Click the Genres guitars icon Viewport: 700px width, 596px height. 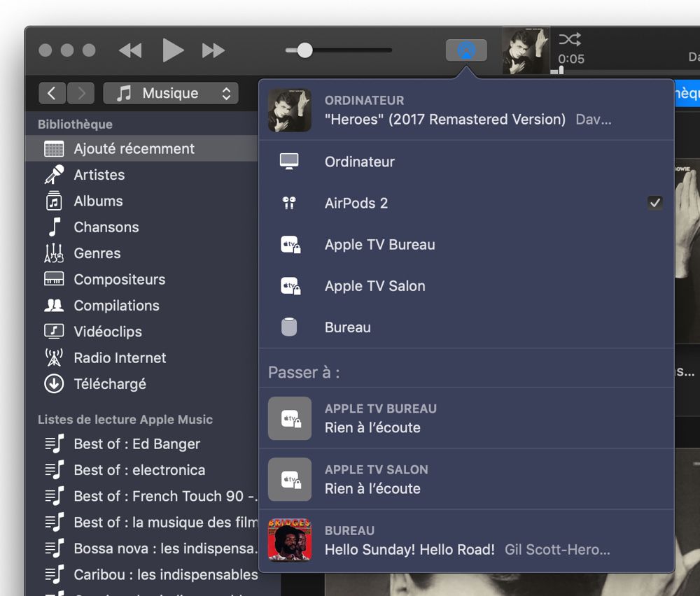pyautogui.click(x=54, y=253)
